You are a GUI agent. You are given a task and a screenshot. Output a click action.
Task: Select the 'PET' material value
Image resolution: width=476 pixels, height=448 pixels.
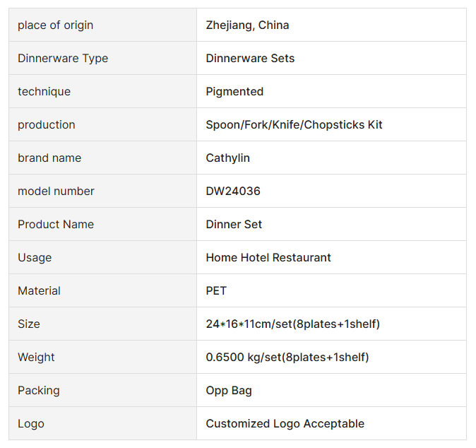click(216, 291)
